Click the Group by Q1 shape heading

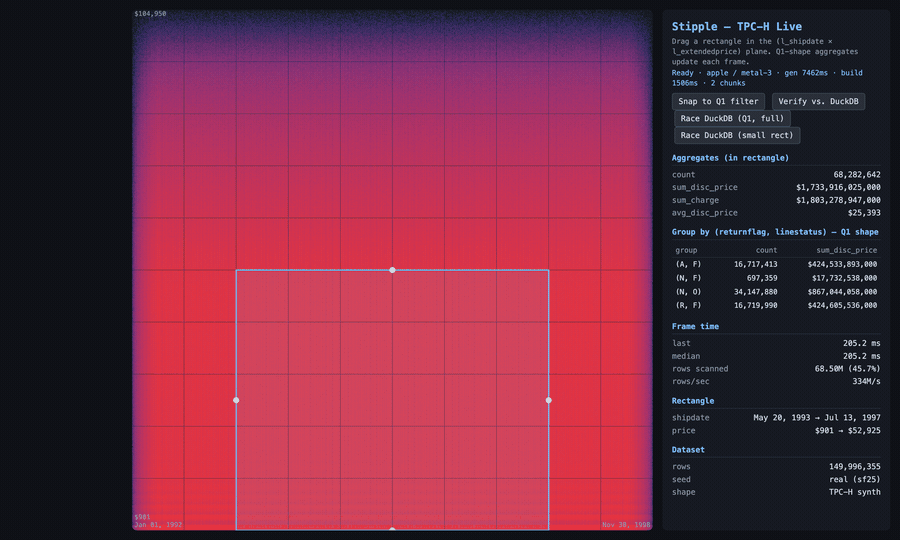click(x=775, y=232)
